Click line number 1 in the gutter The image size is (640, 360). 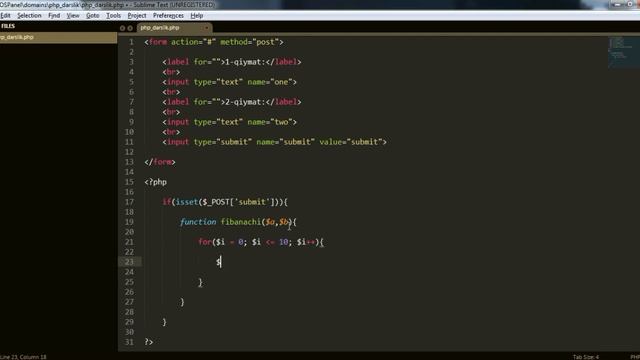[x=131, y=42]
